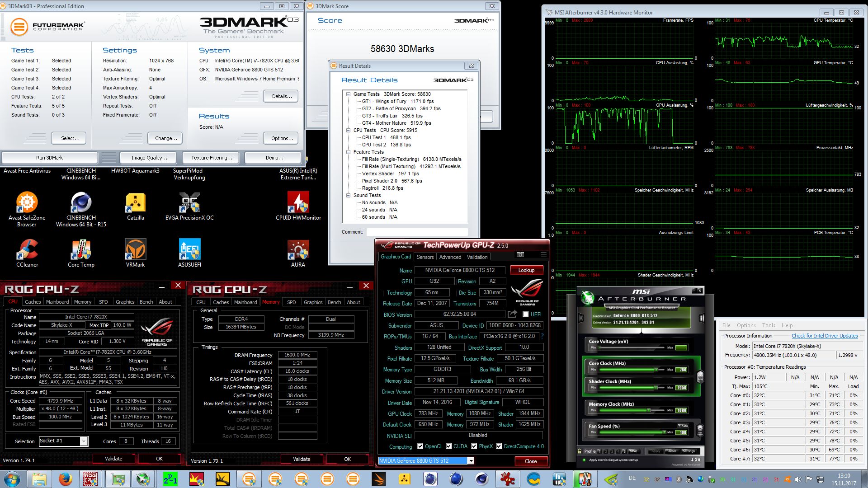Click Check for Intel Driver Updates link
Image resolution: width=868 pixels, height=488 pixels.
click(825, 336)
